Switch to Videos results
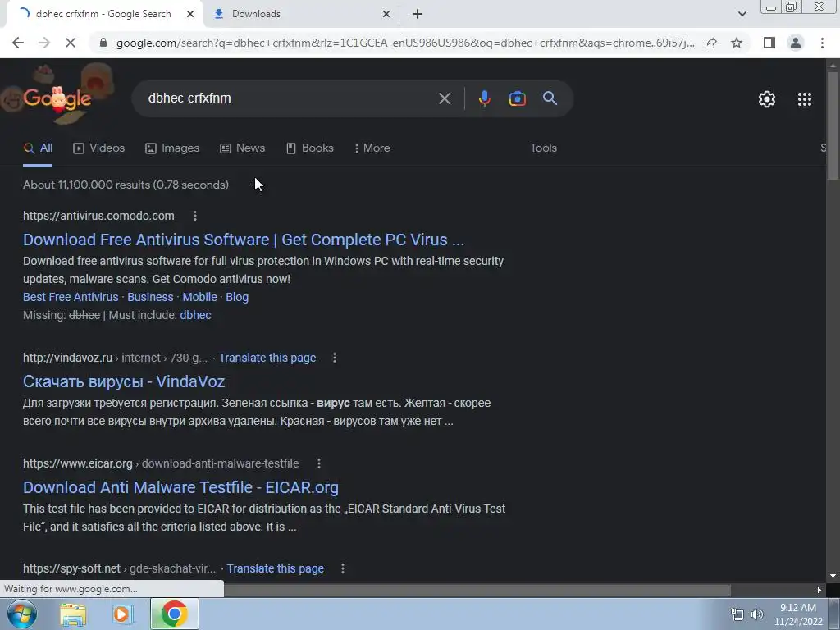840x630 pixels. 99,148
